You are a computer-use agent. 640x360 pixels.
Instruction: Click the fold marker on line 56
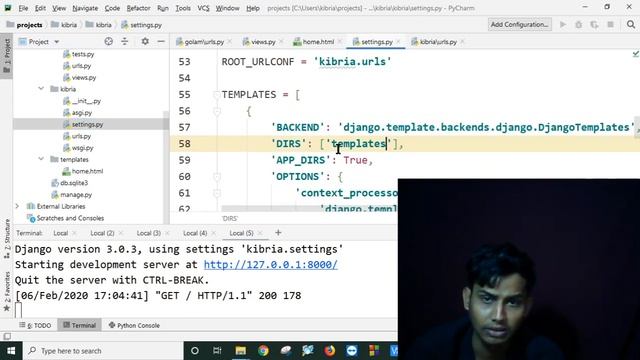pos(217,111)
